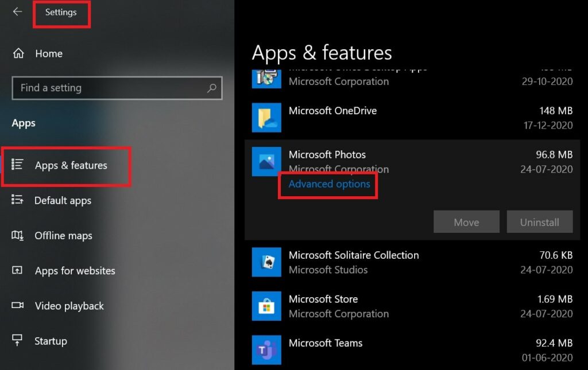
Task: Select Microsoft OneDrive list entry
Action: coord(402,118)
